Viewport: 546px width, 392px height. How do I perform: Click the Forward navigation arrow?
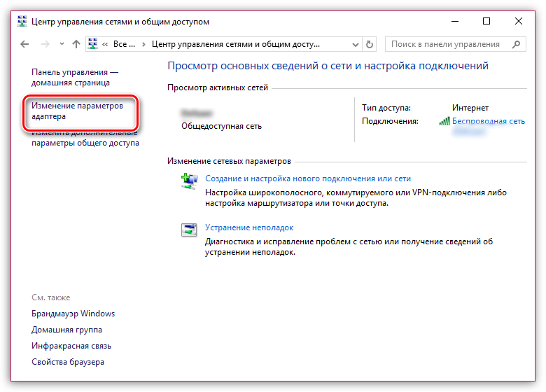click(x=45, y=44)
